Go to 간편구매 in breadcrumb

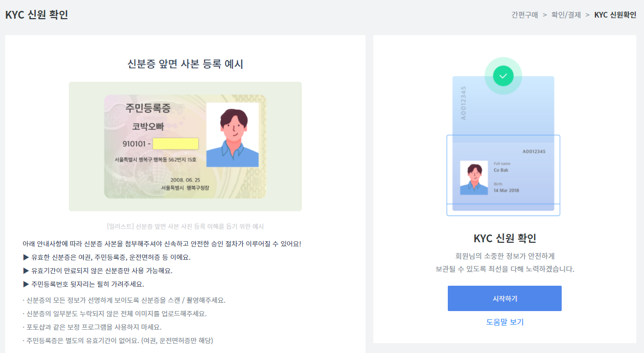pos(524,14)
